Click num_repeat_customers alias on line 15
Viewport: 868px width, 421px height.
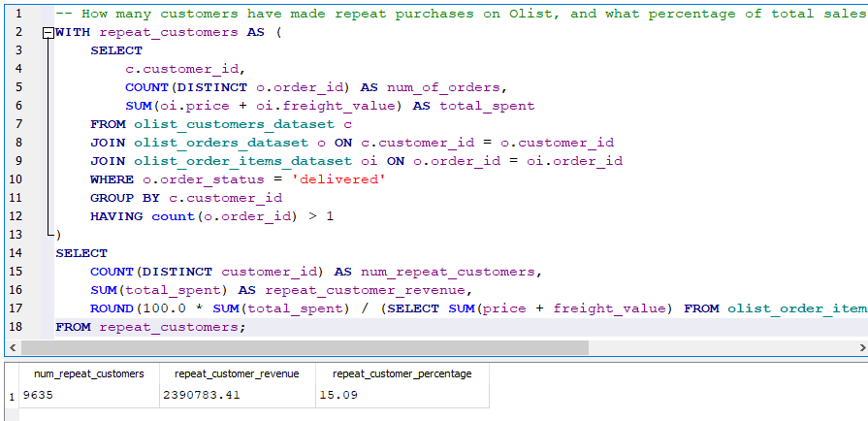(x=447, y=272)
